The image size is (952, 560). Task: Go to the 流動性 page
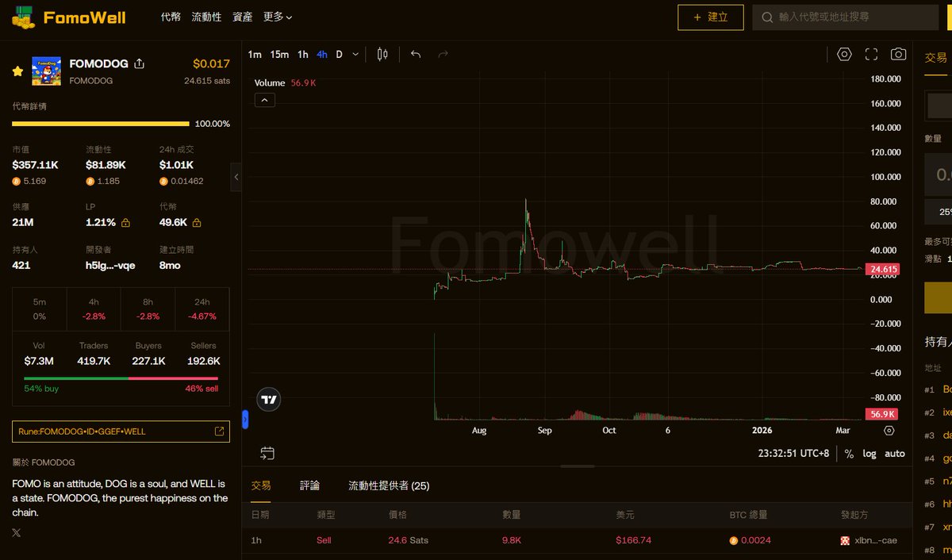point(206,17)
